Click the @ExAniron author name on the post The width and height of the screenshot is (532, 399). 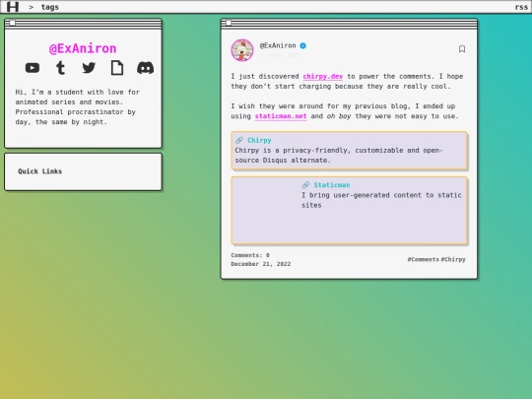pyautogui.click(x=278, y=45)
